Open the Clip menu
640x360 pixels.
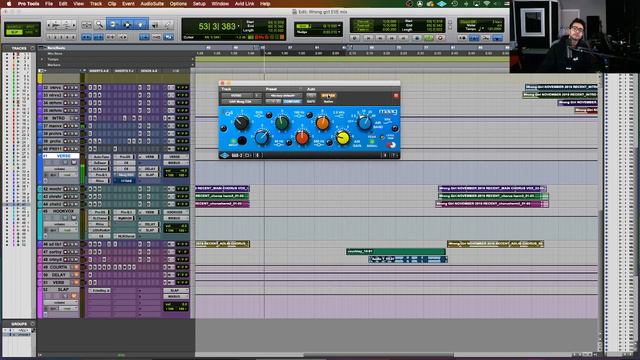[112, 4]
